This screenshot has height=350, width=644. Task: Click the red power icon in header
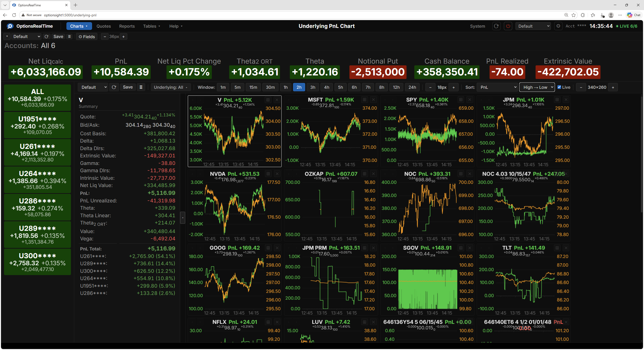(x=508, y=26)
